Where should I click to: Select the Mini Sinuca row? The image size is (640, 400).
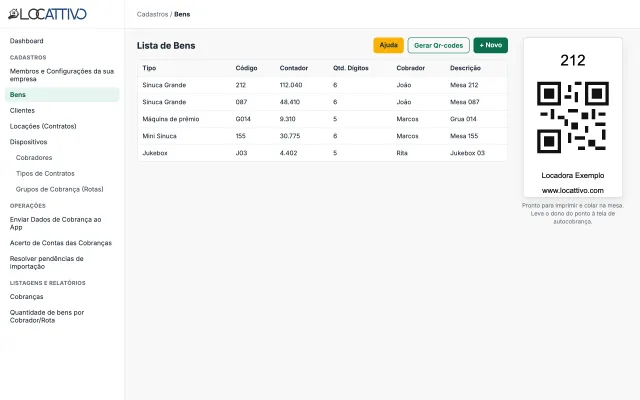click(x=322, y=136)
